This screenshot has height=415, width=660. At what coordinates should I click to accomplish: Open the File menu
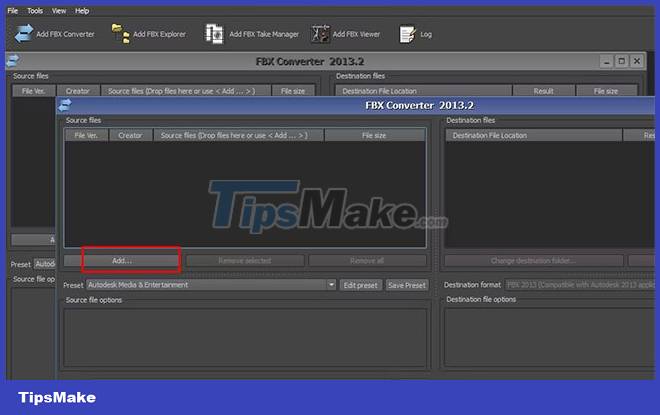[13, 11]
